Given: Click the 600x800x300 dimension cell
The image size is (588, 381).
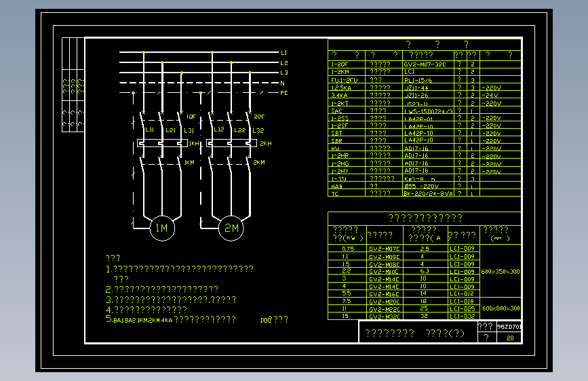Looking at the screenshot, I should pyautogui.click(x=501, y=308).
